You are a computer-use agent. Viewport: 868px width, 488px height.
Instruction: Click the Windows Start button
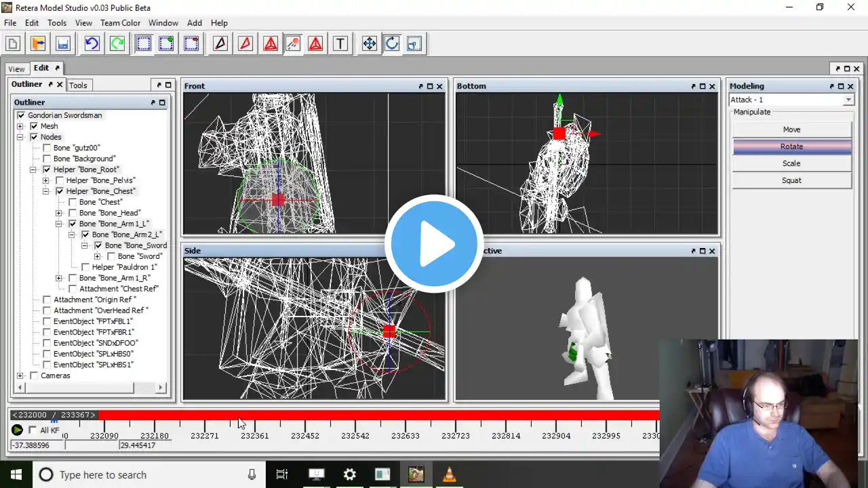[16, 474]
